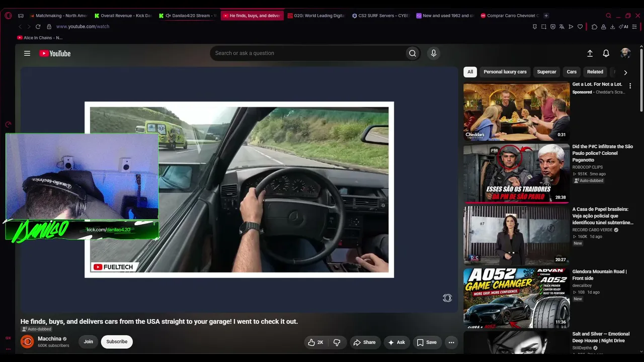Viewport: 644px width, 362px height.
Task: Open the GX Corner gamepad icon
Action: click(21, 16)
